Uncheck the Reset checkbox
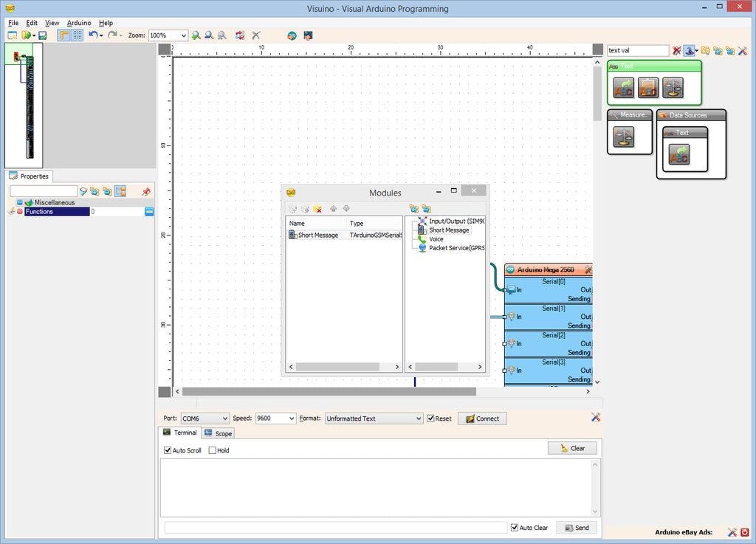Screen dimensions: 756x544 tap(431, 419)
